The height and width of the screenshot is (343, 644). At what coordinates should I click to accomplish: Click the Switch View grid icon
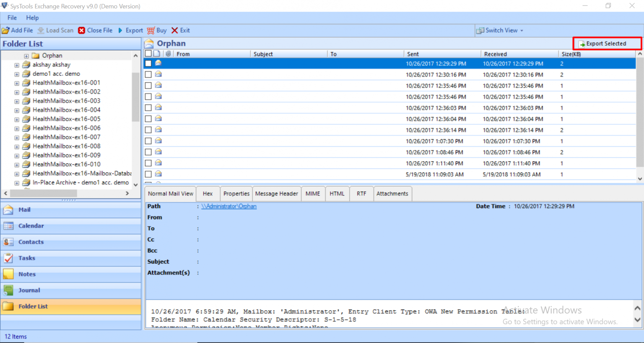pos(480,31)
